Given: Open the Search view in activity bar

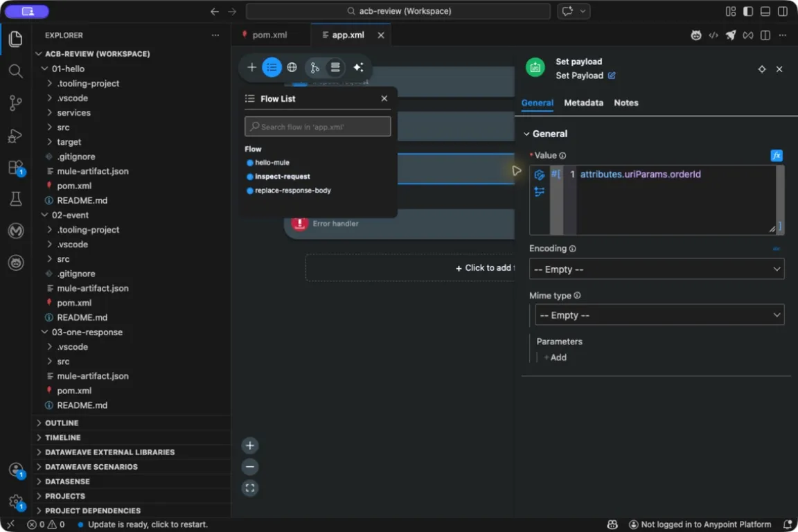Looking at the screenshot, I should click(15, 71).
